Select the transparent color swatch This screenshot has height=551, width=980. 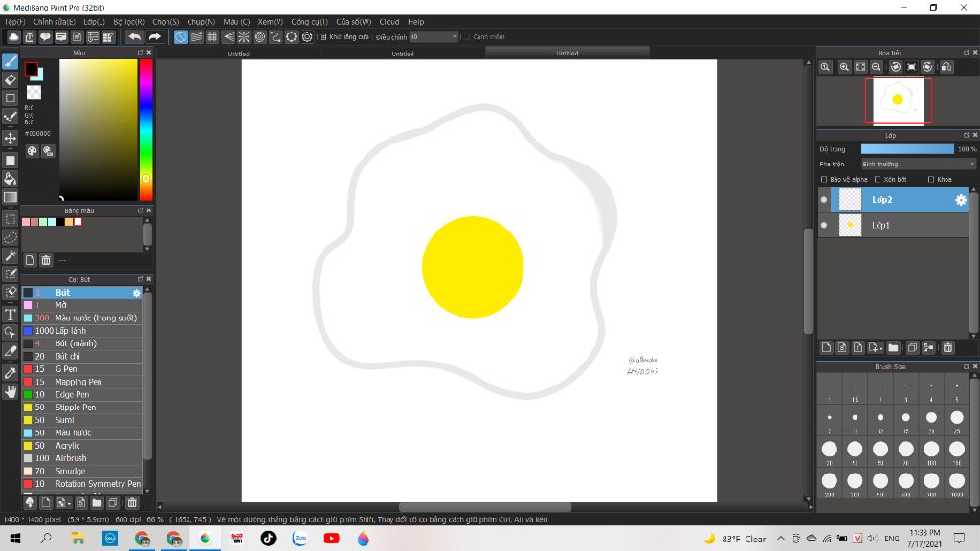pyautogui.click(x=33, y=93)
